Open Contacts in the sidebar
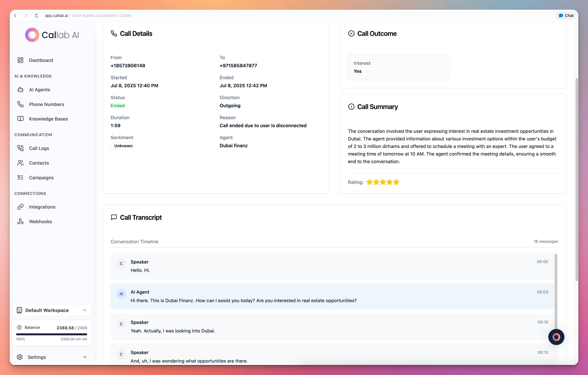Screen dimensions: 588x375 pyautogui.click(x=52, y=163)
